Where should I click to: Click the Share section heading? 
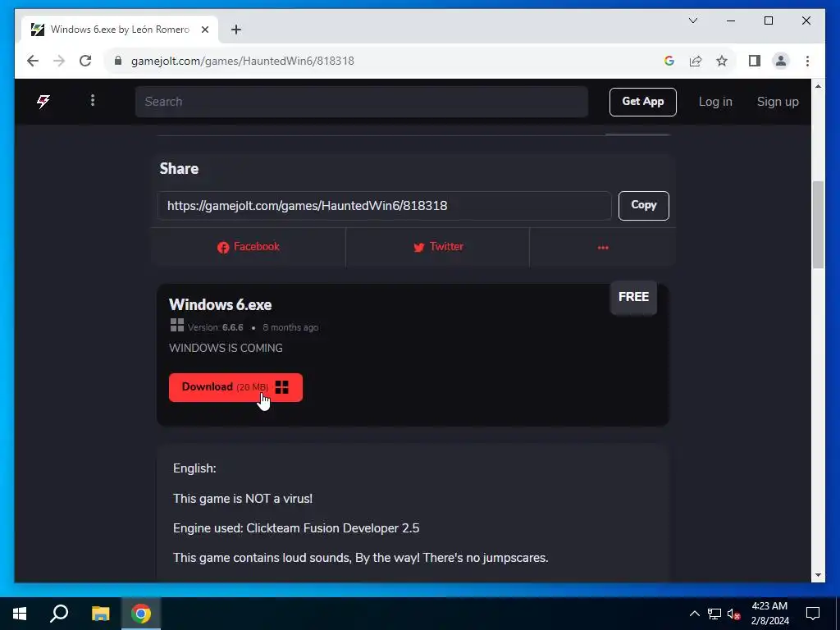pos(179,169)
